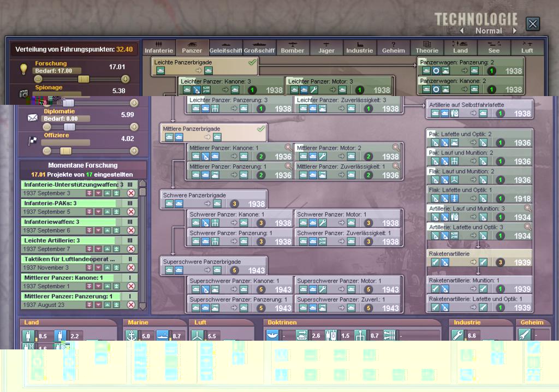Image resolution: width=559 pixels, height=392 pixels.
Task: Increase Forschung leadership with plus button
Action: click(x=125, y=79)
